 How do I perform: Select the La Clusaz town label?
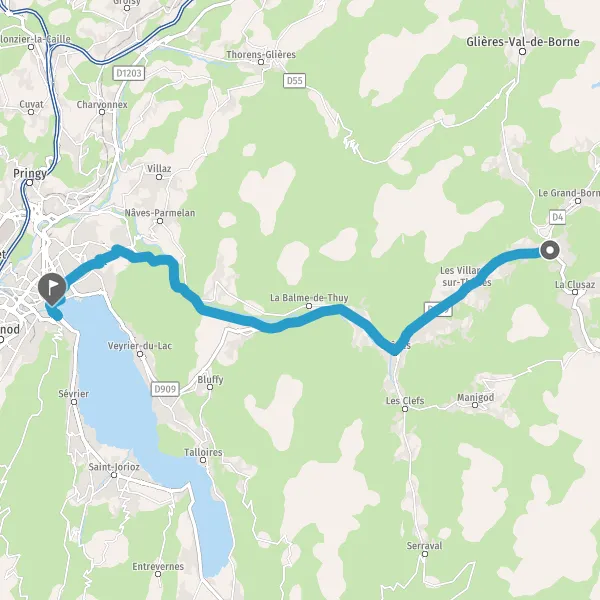click(x=575, y=285)
